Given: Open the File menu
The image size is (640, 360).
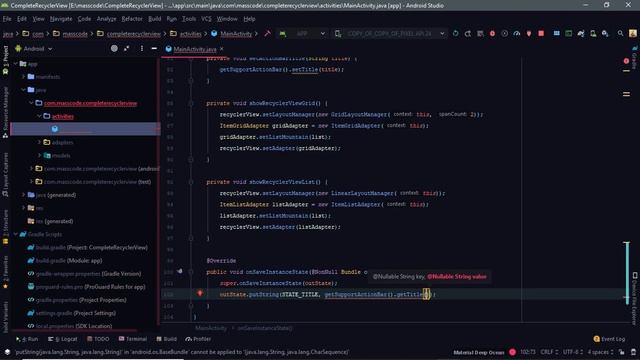Looking at the screenshot, I should pyautogui.click(x=7, y=19).
